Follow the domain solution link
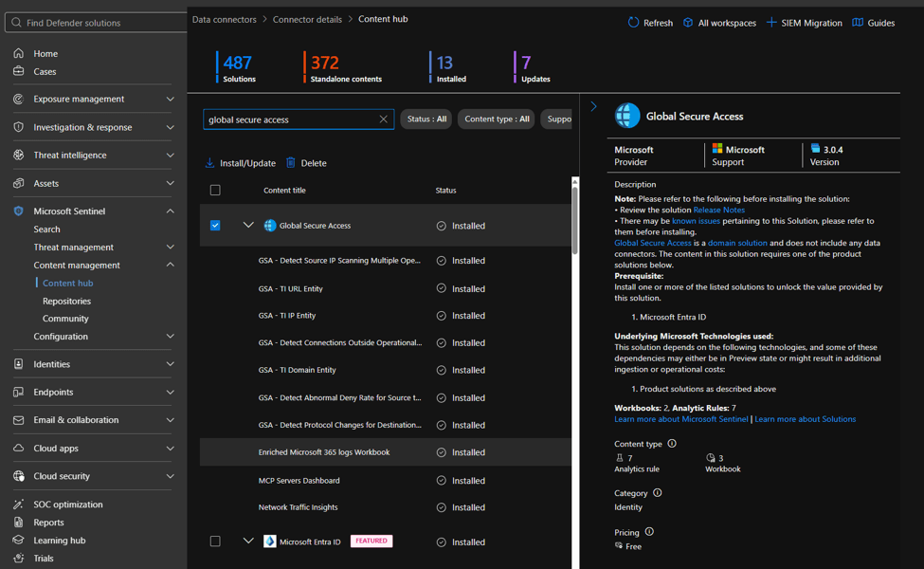924x569 pixels. coord(737,243)
